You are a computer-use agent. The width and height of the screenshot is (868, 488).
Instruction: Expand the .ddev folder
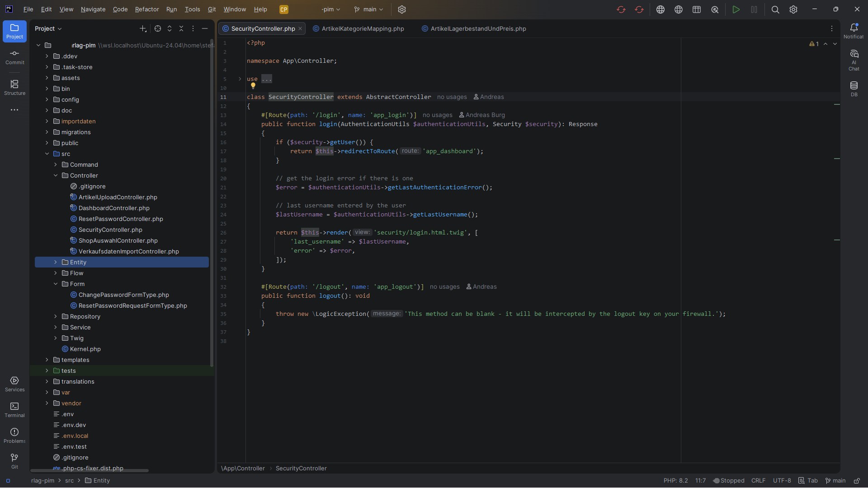coord(47,56)
